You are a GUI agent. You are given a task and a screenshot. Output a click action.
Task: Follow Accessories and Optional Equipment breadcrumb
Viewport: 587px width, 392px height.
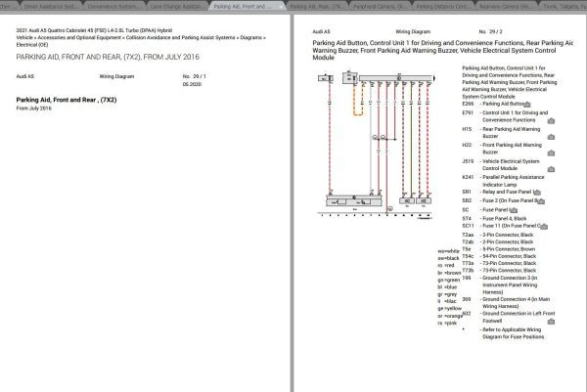click(79, 37)
